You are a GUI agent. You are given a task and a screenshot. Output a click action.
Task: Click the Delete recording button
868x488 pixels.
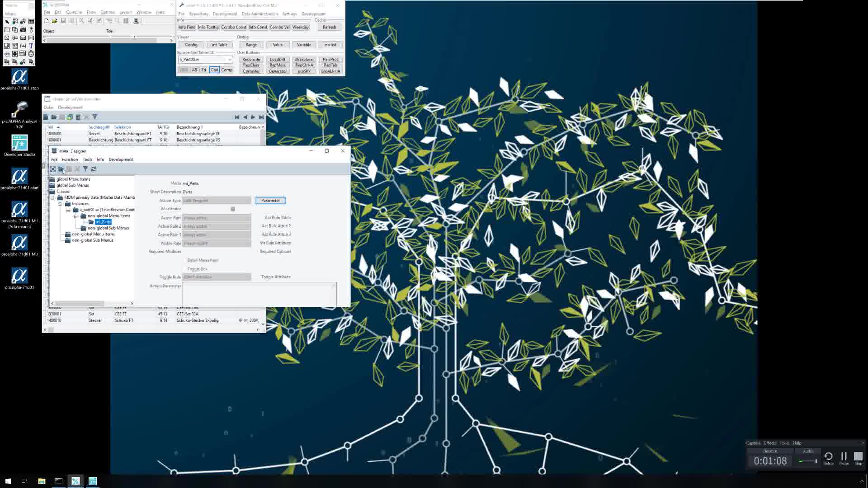pyautogui.click(x=828, y=458)
